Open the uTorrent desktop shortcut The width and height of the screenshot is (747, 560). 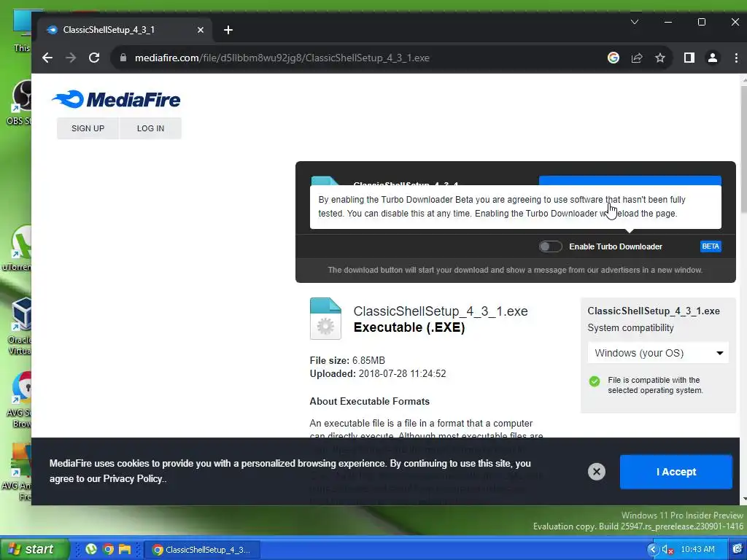point(18,248)
